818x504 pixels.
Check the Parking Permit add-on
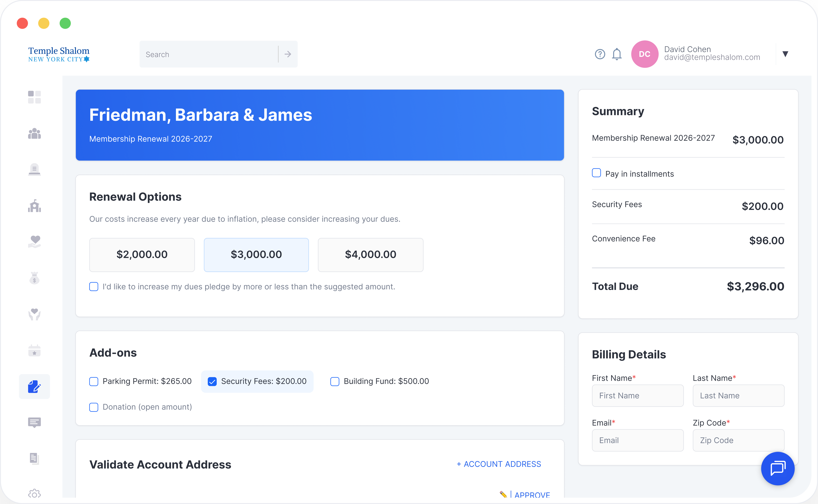click(94, 381)
